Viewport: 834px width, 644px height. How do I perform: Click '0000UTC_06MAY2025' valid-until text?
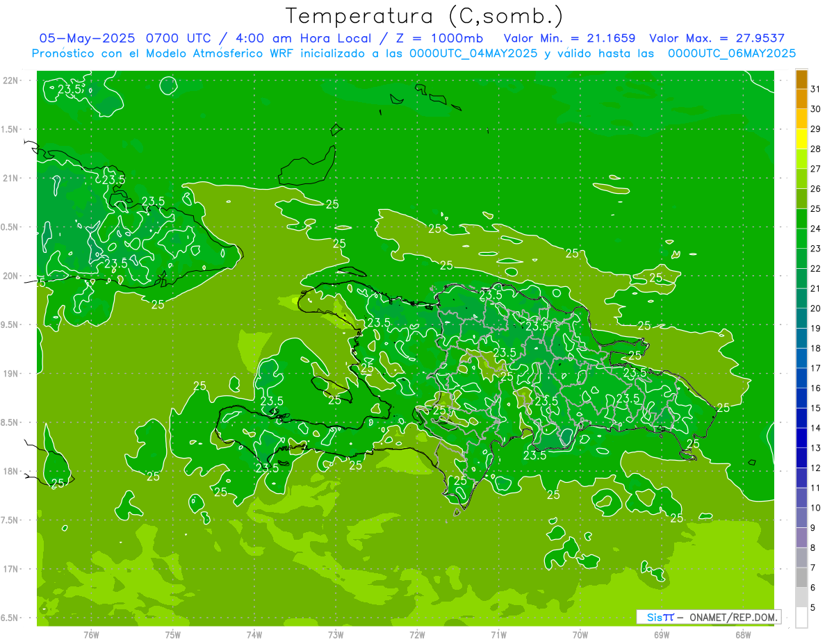tap(732, 53)
